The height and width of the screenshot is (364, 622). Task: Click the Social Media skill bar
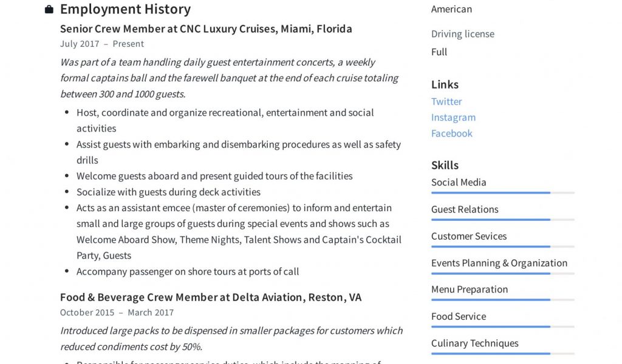[502, 193]
